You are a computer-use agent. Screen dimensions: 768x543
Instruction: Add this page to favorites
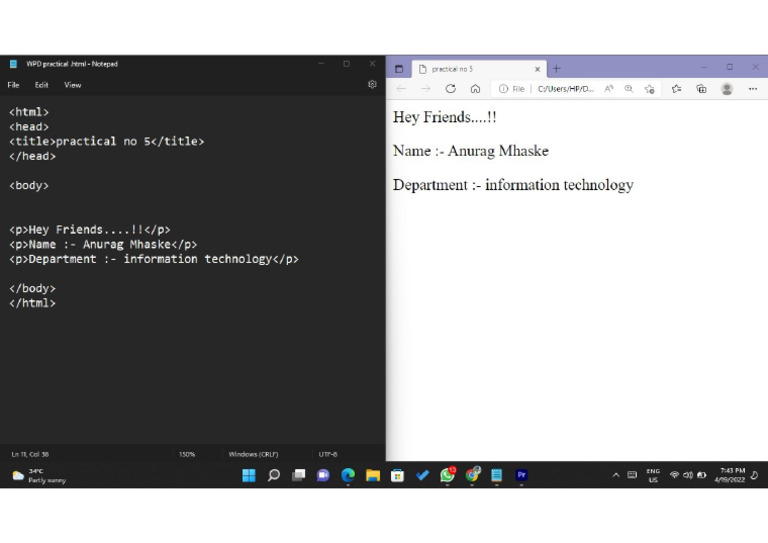click(649, 89)
